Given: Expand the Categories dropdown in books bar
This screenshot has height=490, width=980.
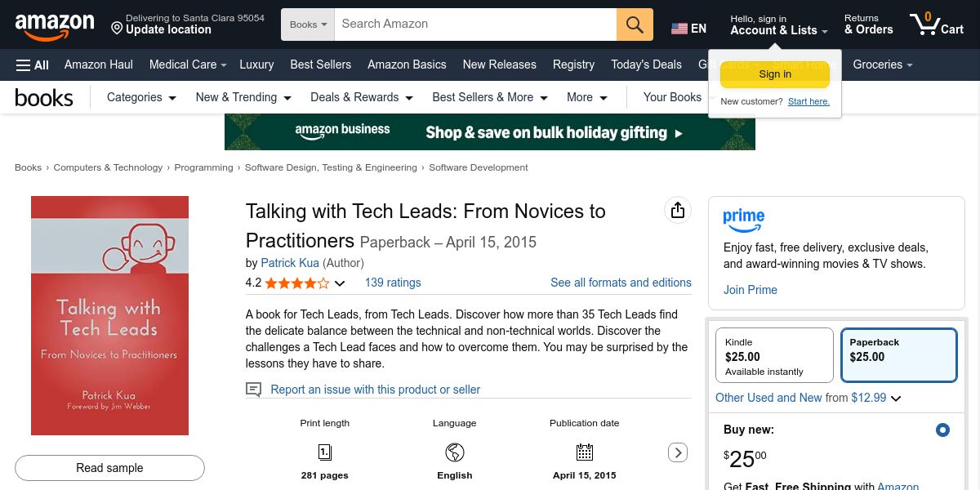Looking at the screenshot, I should (x=141, y=97).
